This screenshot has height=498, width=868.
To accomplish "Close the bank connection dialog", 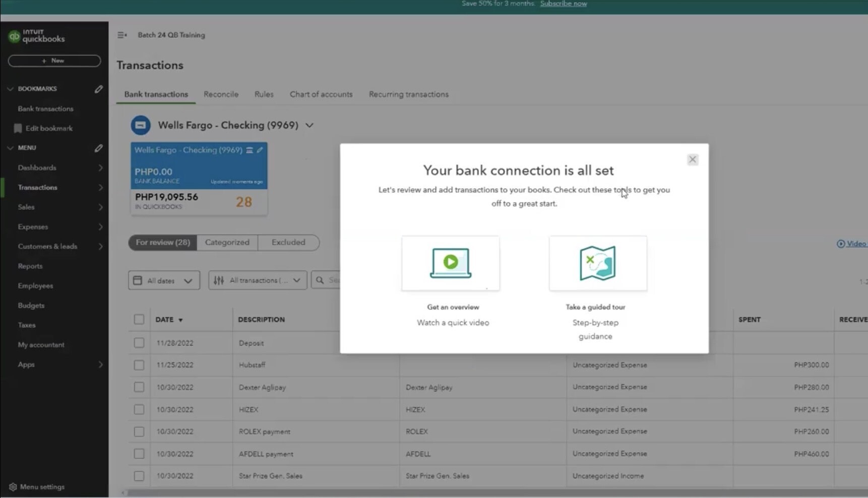I will [693, 159].
